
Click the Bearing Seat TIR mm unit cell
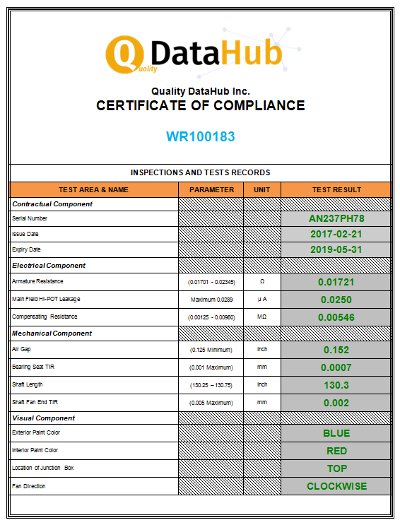[262, 367]
